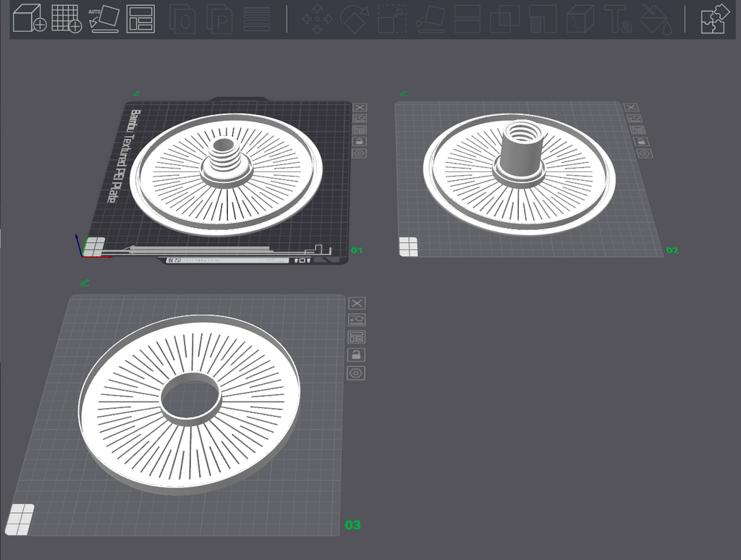
Task: Select the Split to parts icon
Action: pyautogui.click(x=220, y=19)
